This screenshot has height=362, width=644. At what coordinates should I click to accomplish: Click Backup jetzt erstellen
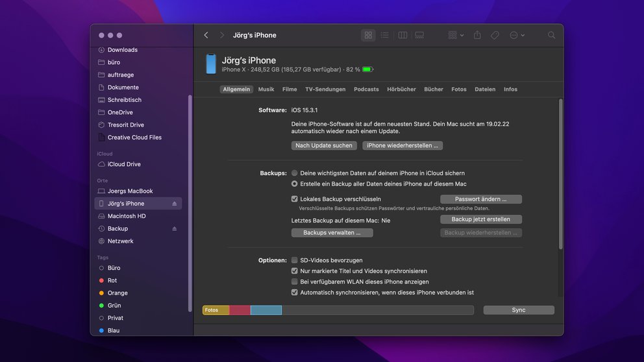pos(481,219)
